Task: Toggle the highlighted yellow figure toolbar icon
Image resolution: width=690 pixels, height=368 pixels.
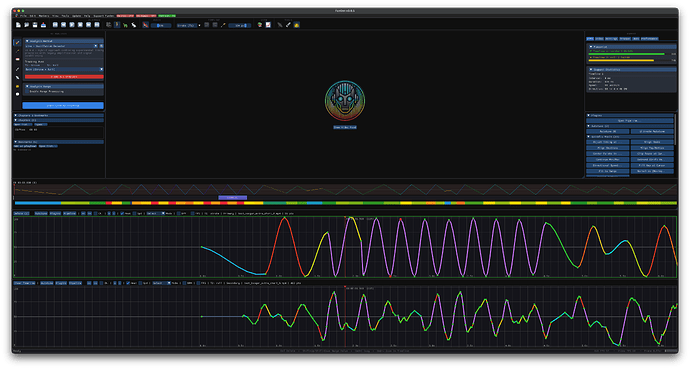Action: tap(117, 25)
